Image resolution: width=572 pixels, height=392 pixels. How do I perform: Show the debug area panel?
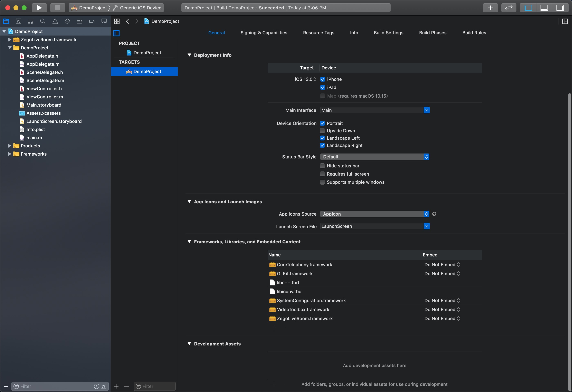tap(544, 8)
